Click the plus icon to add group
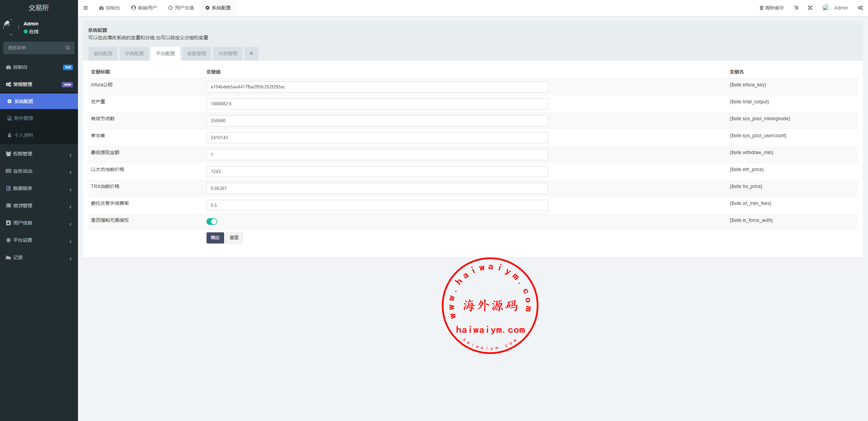The width and height of the screenshot is (868, 421). (x=251, y=54)
